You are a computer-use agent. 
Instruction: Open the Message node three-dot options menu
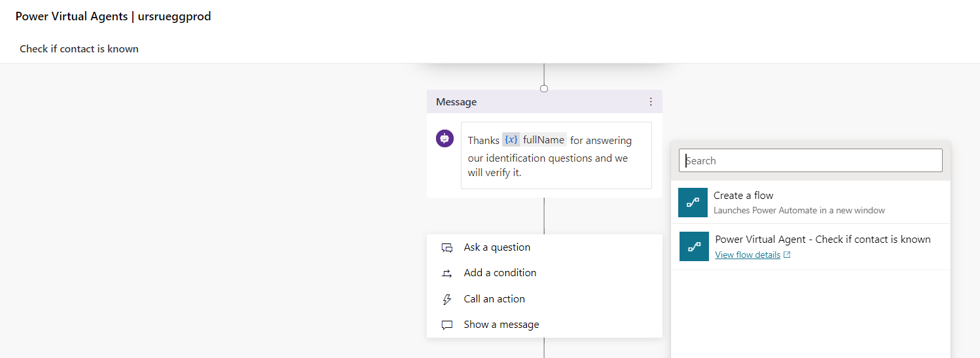click(651, 101)
